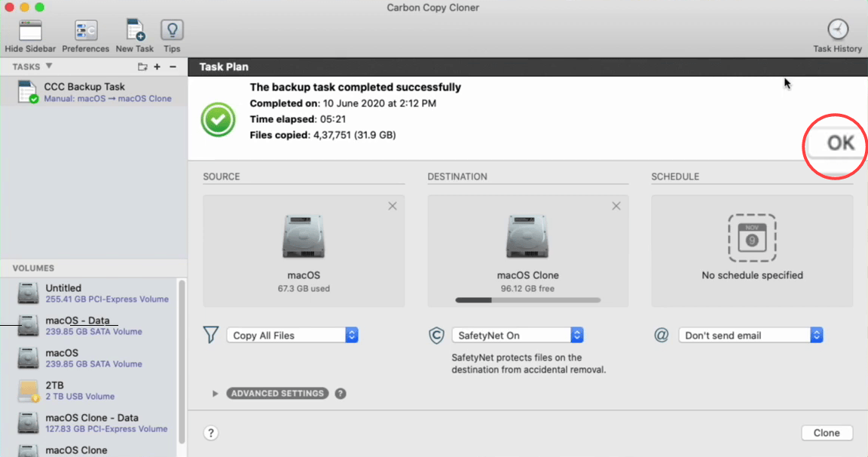Open help beside Advanced Settings
868x457 pixels.
341,394
